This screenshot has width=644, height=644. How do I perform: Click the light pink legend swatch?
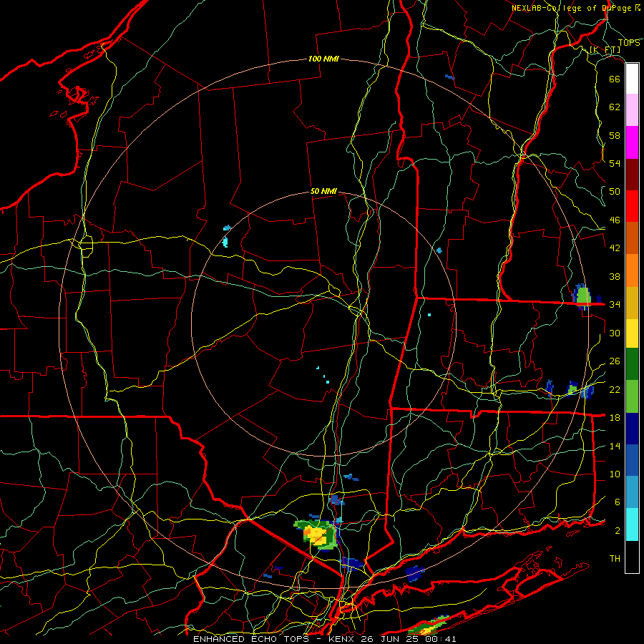coord(632,110)
